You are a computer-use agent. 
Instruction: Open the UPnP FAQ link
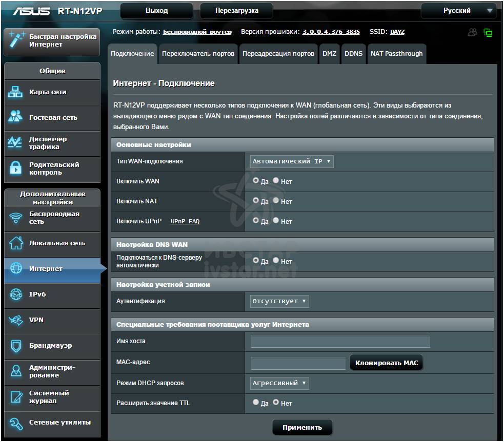click(x=185, y=221)
